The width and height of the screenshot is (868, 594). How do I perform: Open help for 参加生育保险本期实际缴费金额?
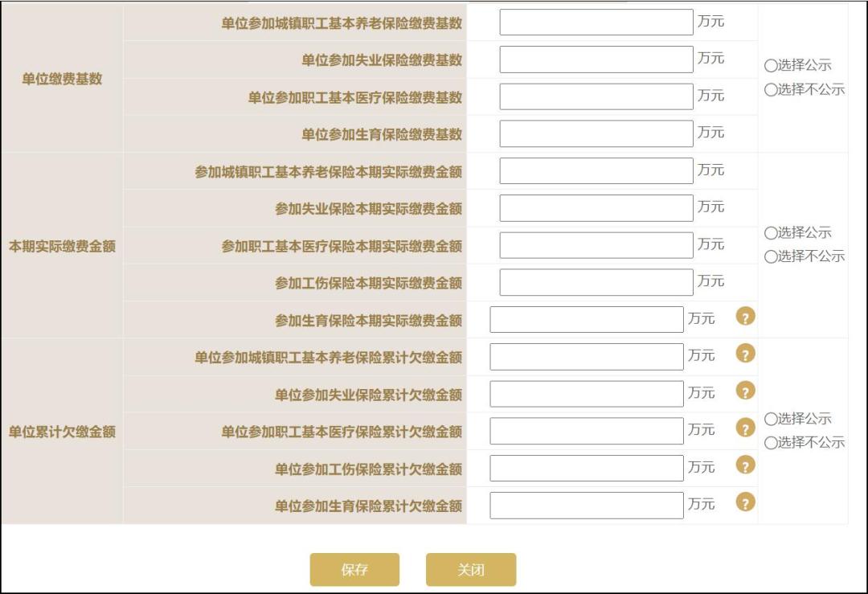tap(746, 318)
